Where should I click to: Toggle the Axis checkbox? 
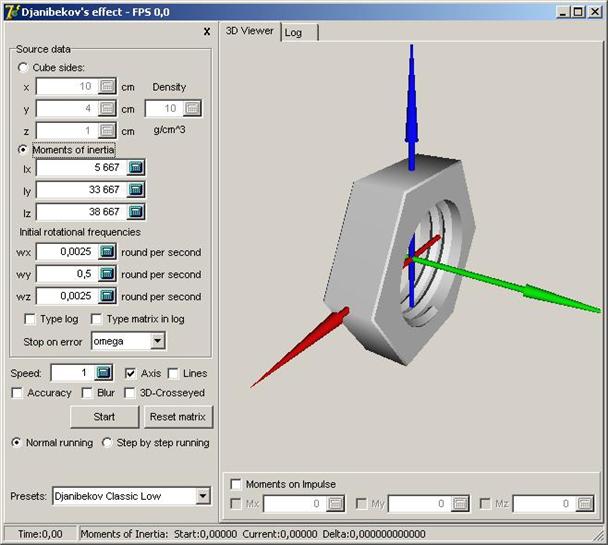pos(131,373)
